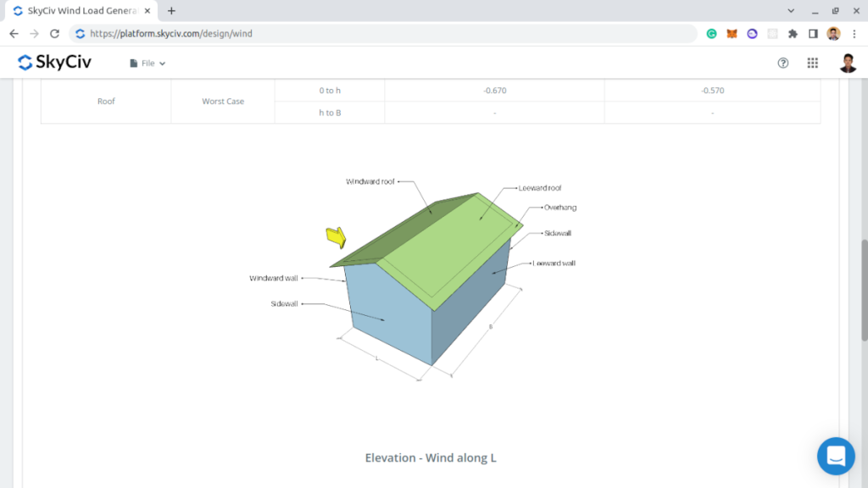Open the Chrome extensions puzzle icon
868x488 pixels.
(x=793, y=34)
